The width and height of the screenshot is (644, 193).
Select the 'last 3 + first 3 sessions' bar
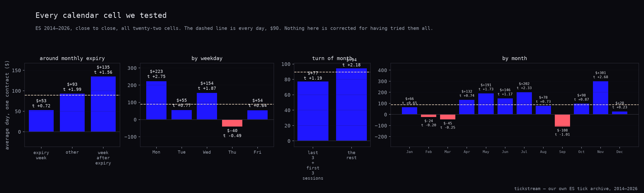point(313,111)
